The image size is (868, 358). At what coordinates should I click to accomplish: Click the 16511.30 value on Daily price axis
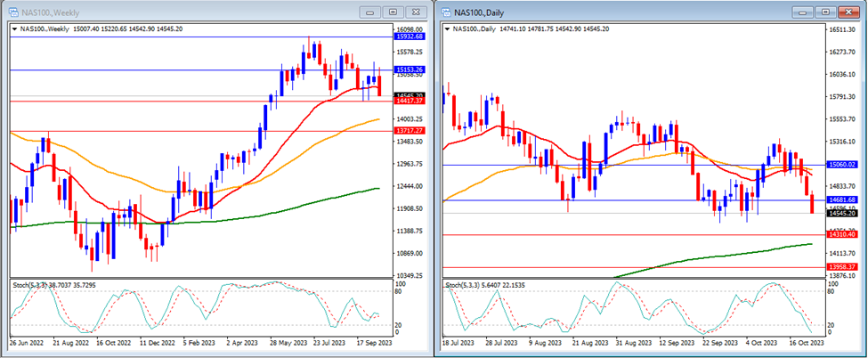pos(842,29)
